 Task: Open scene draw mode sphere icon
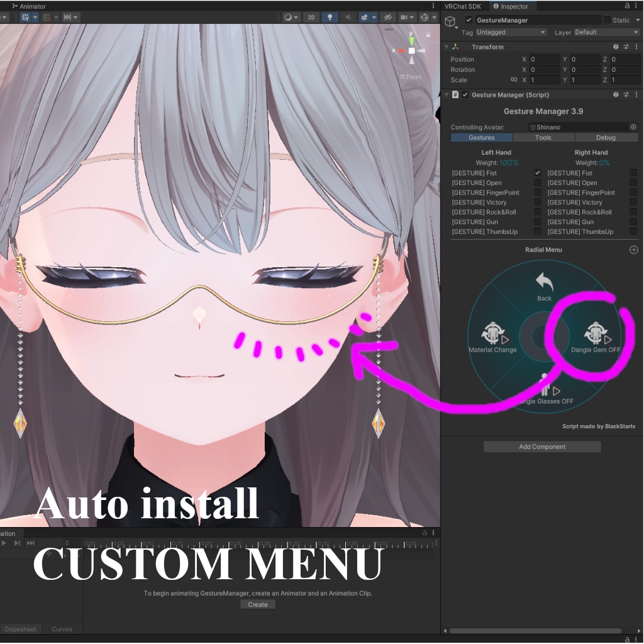tap(288, 17)
